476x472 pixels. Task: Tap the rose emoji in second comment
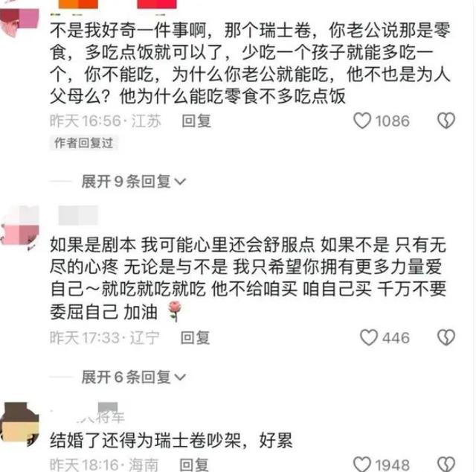[x=175, y=311]
